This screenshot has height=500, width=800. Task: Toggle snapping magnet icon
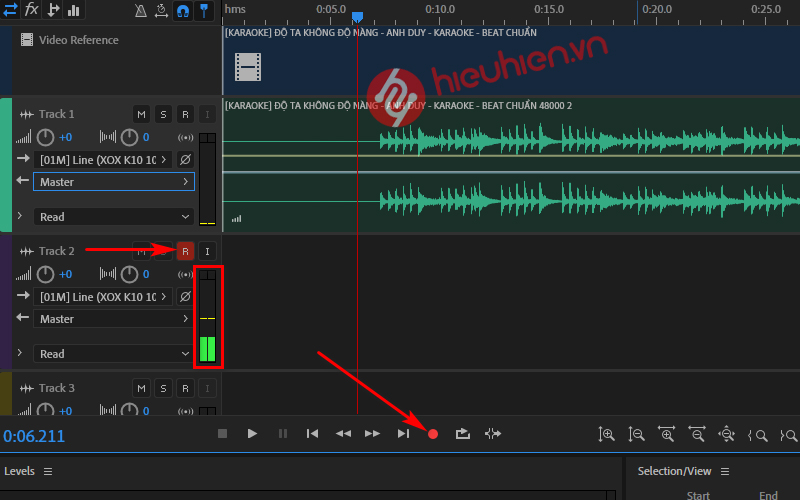tap(183, 11)
